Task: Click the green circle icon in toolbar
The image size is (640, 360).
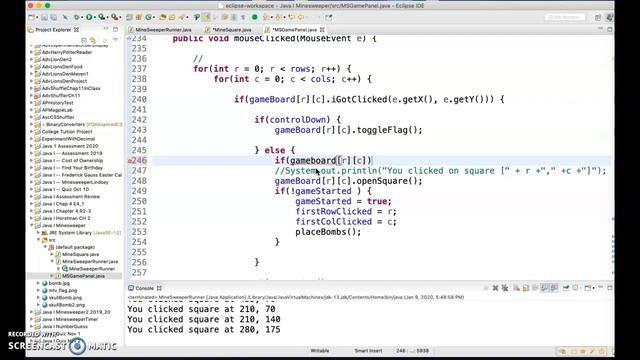Action: 254,17
